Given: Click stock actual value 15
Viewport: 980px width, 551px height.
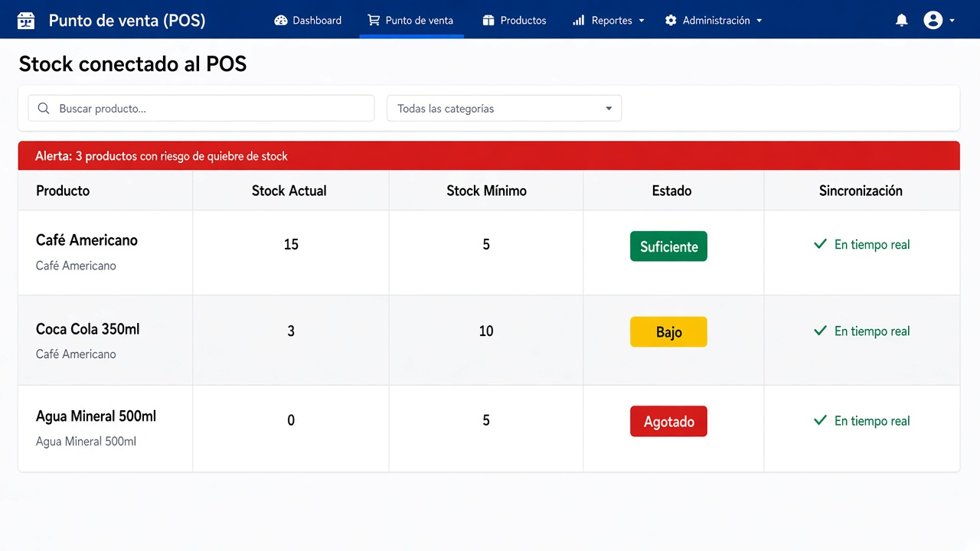Looking at the screenshot, I should pyautogui.click(x=291, y=245).
